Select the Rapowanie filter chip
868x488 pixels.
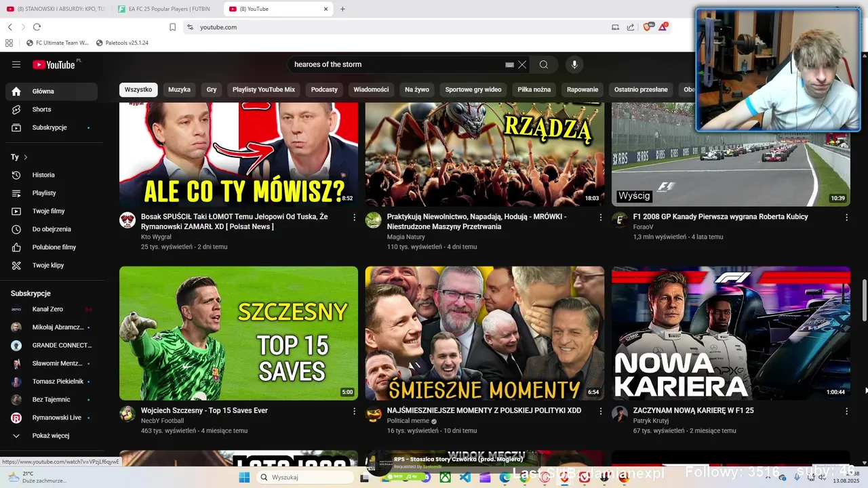click(x=583, y=89)
